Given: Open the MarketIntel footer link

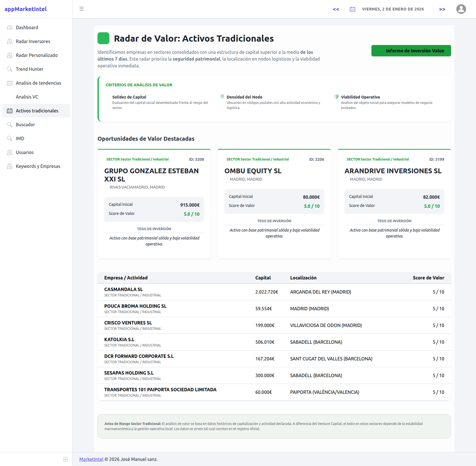Looking at the screenshot, I should [91, 459].
